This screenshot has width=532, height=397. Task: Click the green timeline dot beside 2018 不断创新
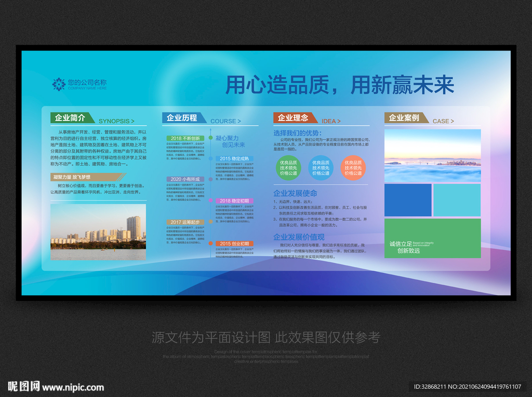click(x=211, y=138)
